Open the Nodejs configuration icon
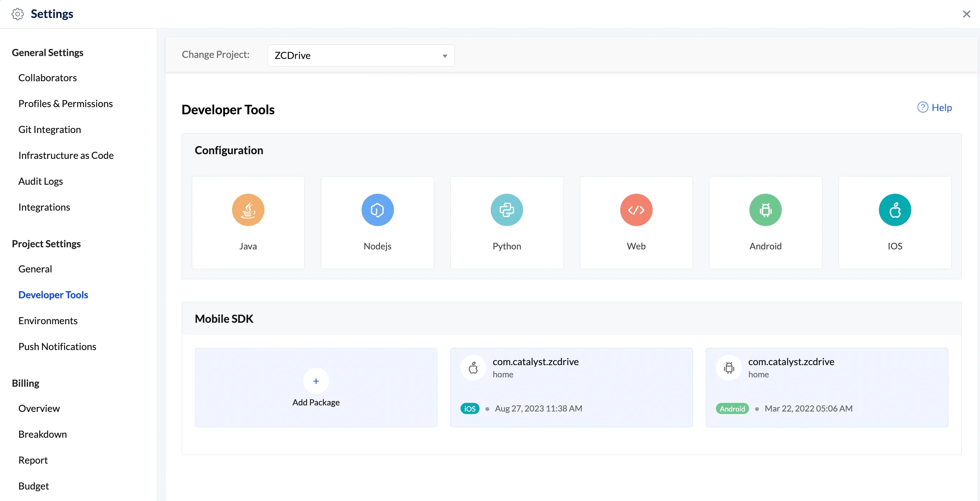The image size is (980, 501). pos(377,210)
